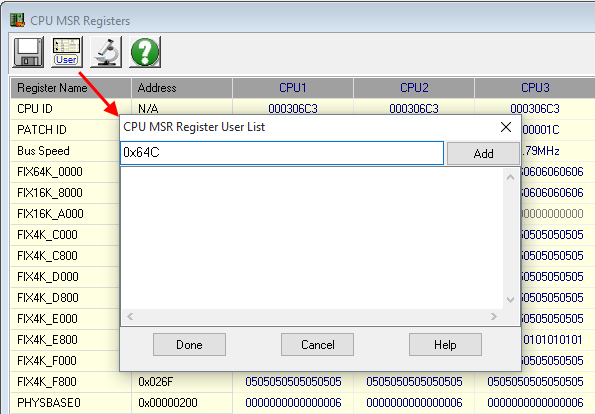Click CPU2 value for PHYSBASE0

tap(414, 403)
